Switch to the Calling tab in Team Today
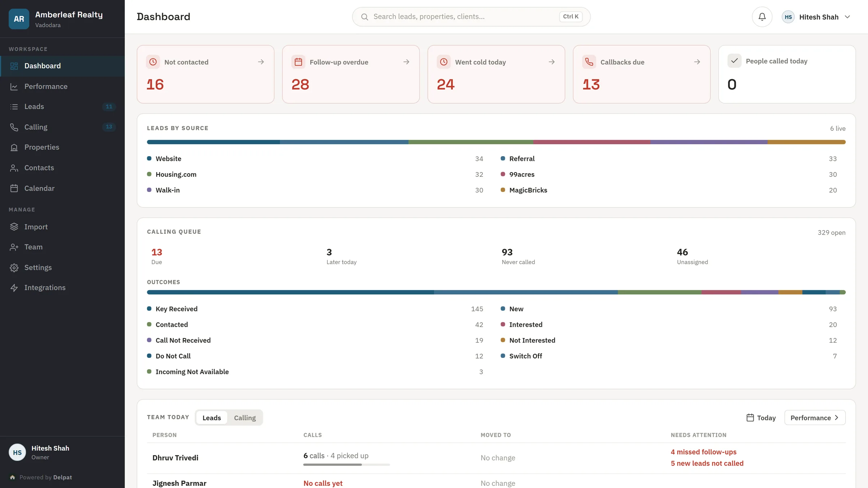 (245, 418)
